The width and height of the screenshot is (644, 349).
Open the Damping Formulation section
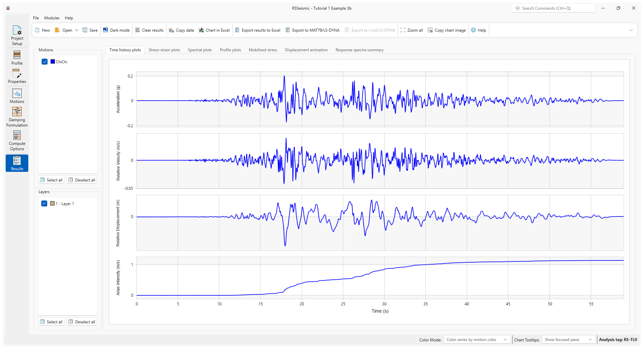[17, 117]
